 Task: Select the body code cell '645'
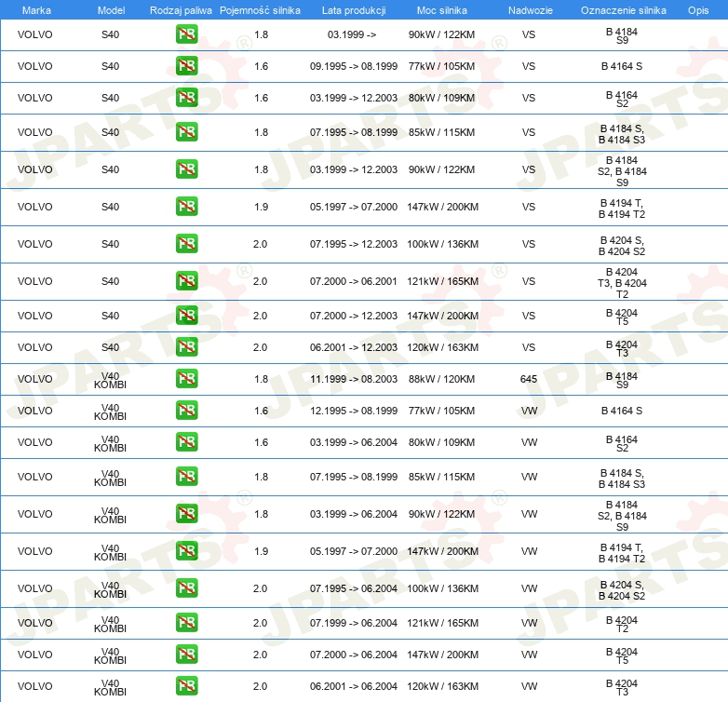coord(529,379)
